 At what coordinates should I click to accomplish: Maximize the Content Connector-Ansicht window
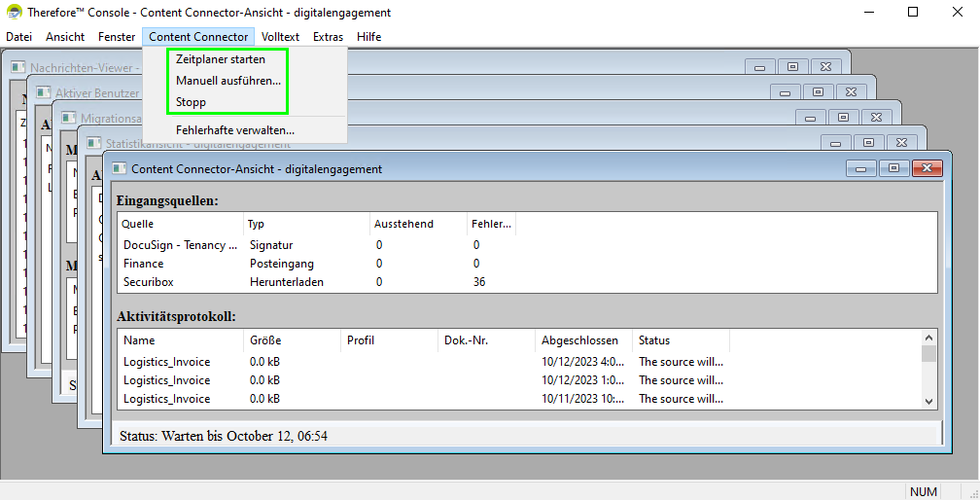tap(893, 168)
